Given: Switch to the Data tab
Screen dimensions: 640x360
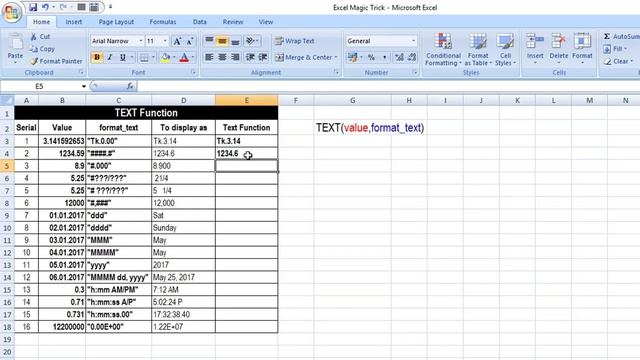Looking at the screenshot, I should (x=200, y=22).
